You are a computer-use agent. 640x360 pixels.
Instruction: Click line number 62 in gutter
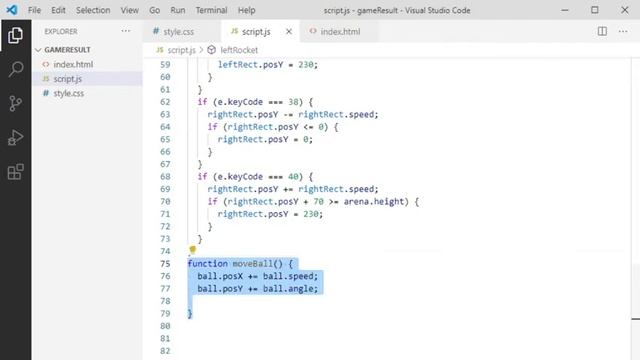pyautogui.click(x=165, y=102)
